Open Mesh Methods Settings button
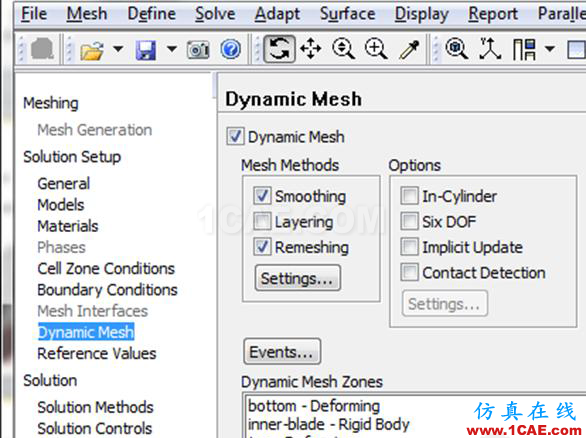Viewport: 586px width, 438px height. pyautogui.click(x=297, y=278)
